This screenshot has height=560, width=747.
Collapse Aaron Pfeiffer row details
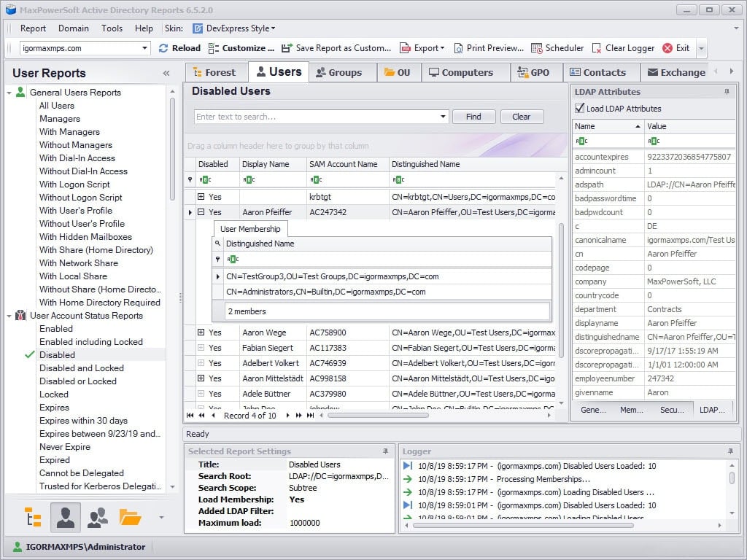[201, 212]
